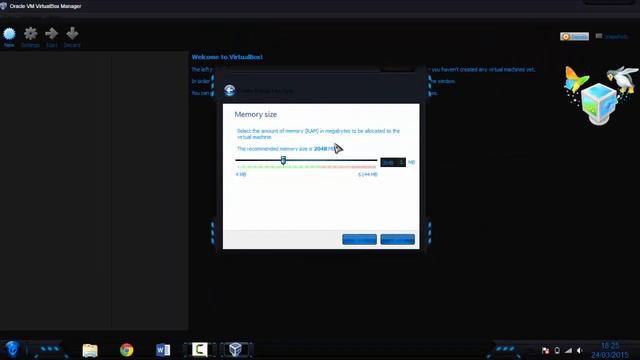Click the 'Welcome to VirtualBox!' heading
Viewport: 640px width, 360px height.
[x=227, y=57]
